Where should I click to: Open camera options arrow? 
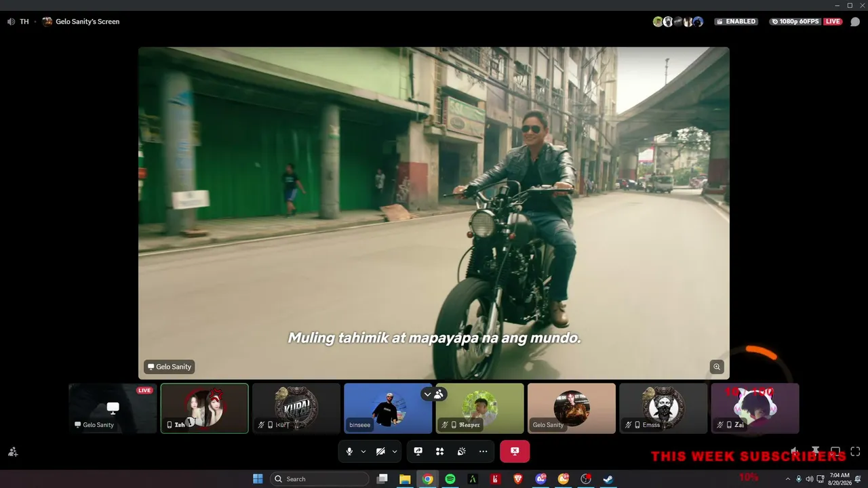tap(395, 451)
